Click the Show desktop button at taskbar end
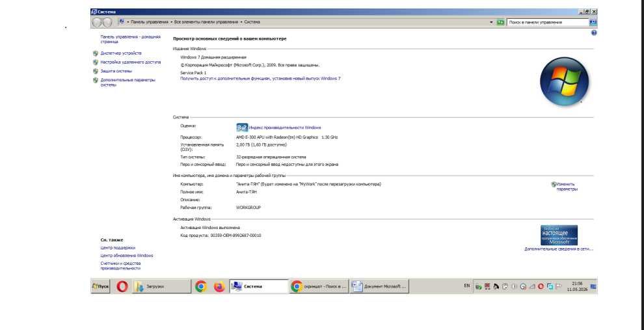644x330 pixels. 593,286
